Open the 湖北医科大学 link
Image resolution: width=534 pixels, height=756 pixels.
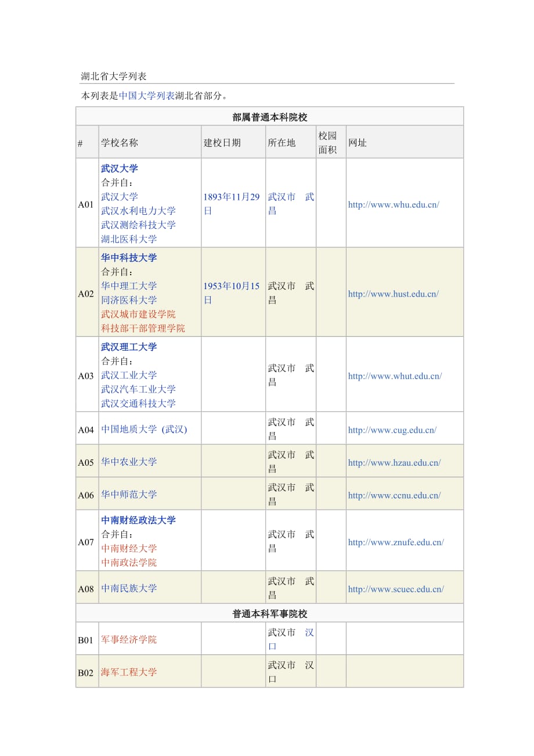tap(129, 239)
